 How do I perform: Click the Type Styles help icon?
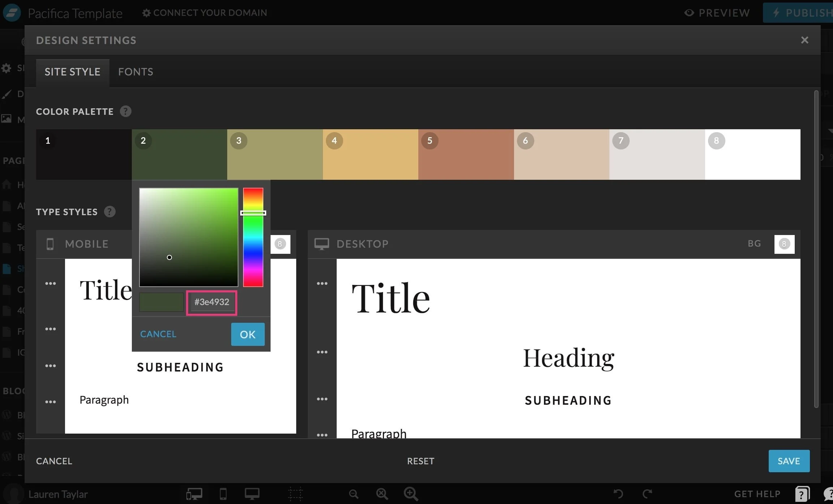point(109,212)
